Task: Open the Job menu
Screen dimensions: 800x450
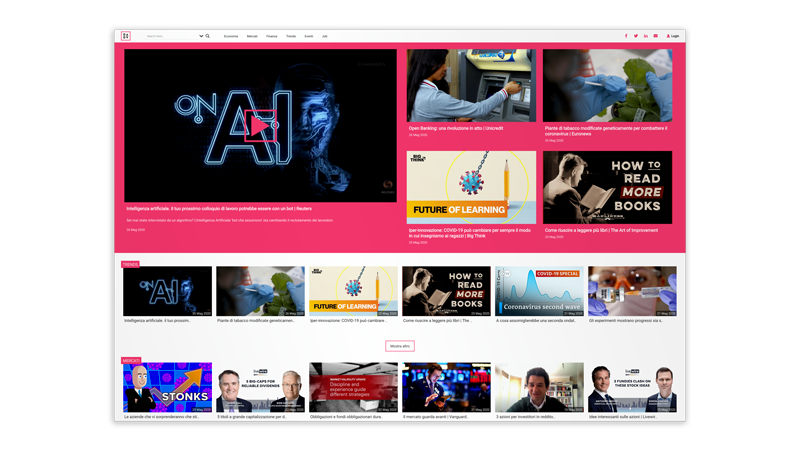Action: pyautogui.click(x=324, y=36)
